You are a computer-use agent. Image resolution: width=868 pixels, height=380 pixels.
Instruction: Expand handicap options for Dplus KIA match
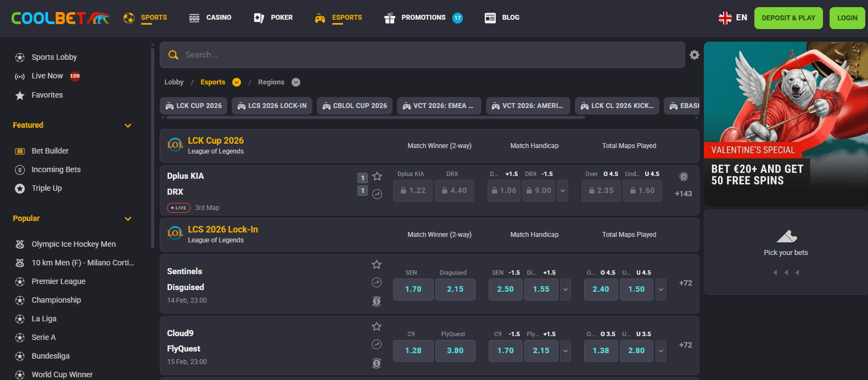click(563, 191)
